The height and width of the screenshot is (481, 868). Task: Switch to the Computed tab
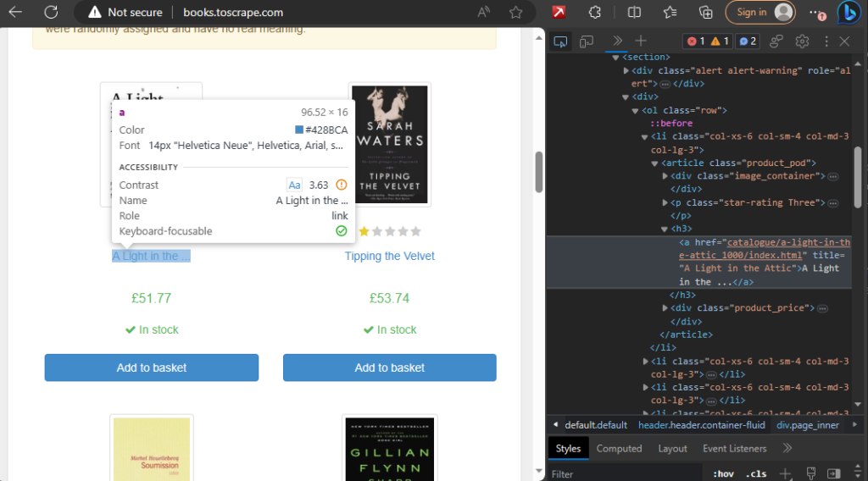(x=619, y=448)
